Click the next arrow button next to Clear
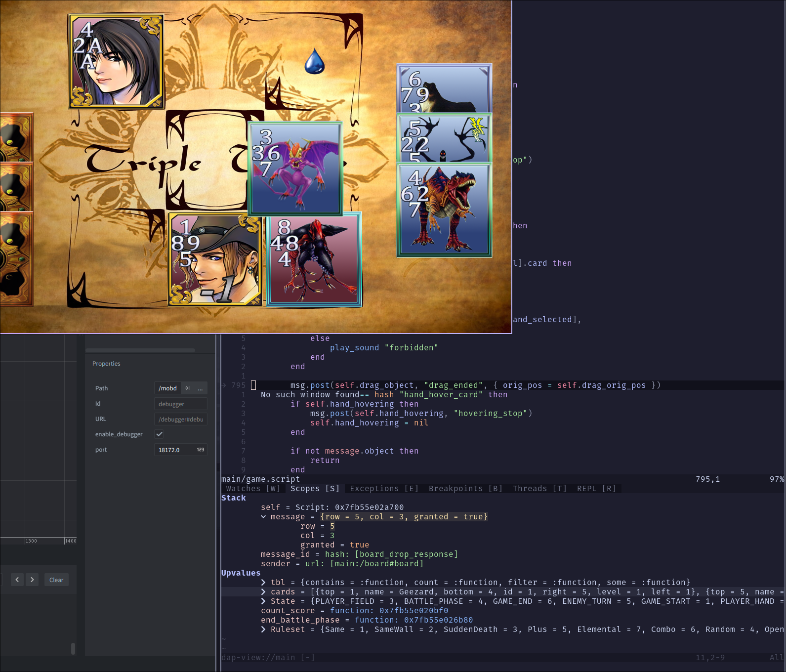 (32, 580)
